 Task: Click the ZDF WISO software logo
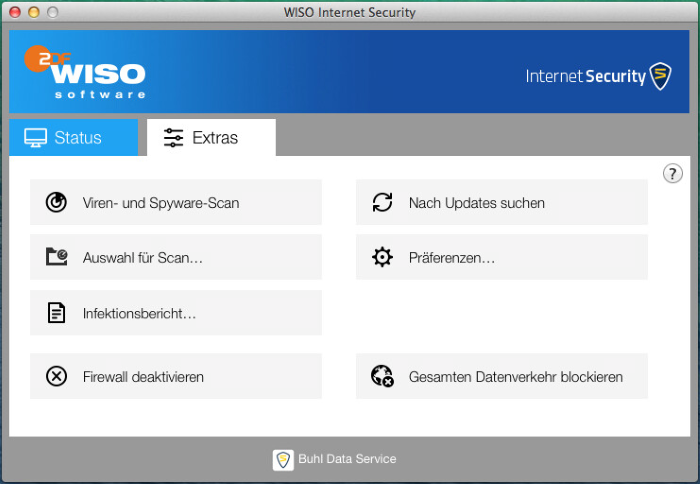point(85,72)
